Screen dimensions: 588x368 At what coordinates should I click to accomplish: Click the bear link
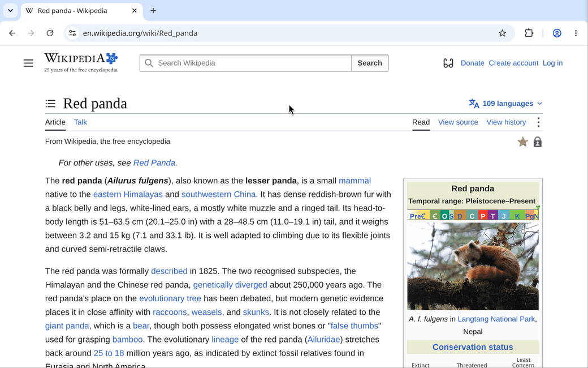coord(141,326)
